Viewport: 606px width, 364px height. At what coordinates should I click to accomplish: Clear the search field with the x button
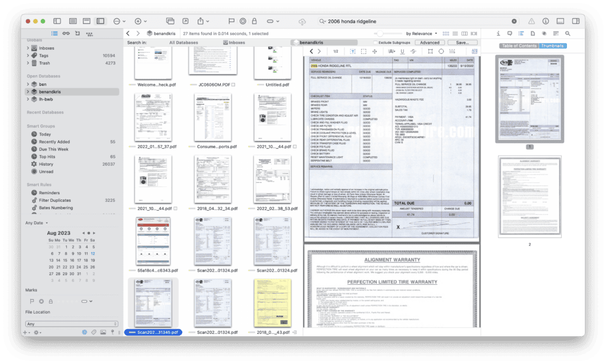[514, 21]
